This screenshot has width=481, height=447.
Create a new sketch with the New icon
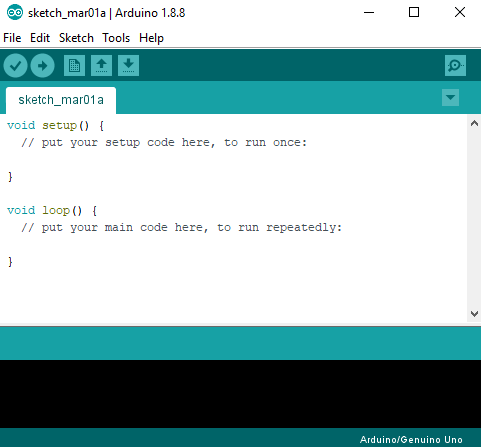[x=74, y=65]
